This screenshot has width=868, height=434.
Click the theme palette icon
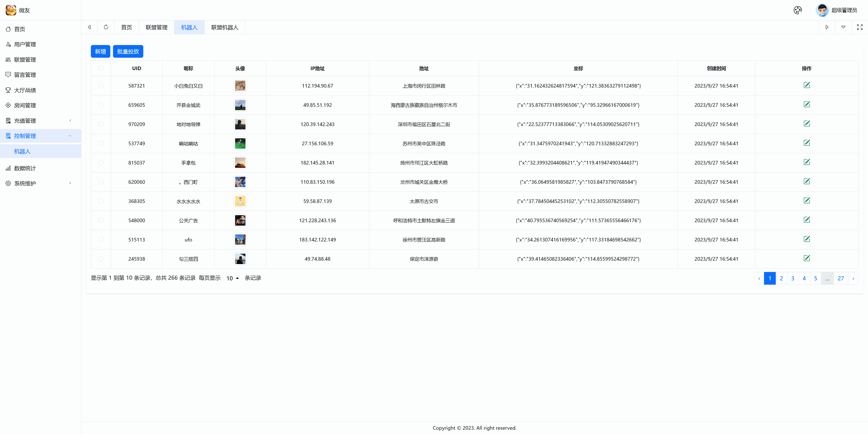pyautogui.click(x=797, y=10)
